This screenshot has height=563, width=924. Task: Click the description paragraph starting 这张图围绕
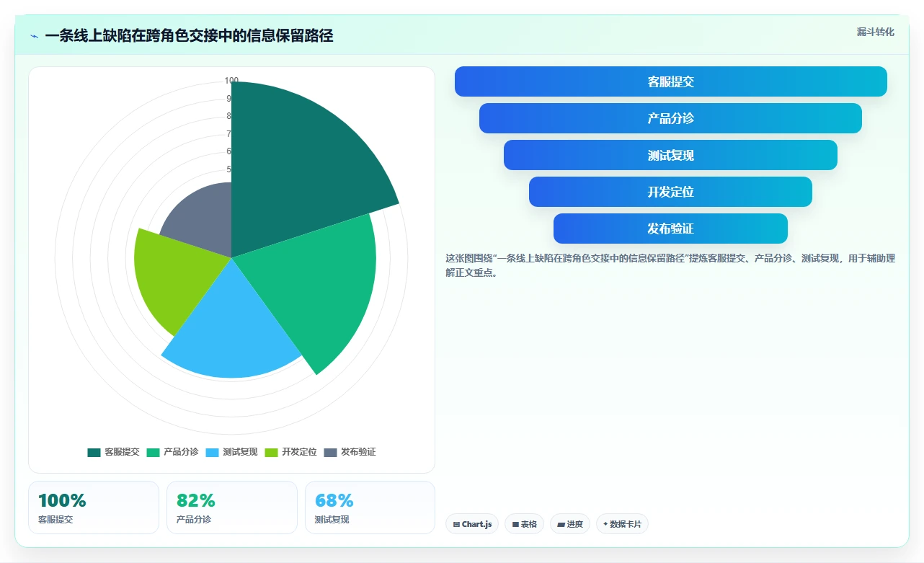tap(670, 265)
